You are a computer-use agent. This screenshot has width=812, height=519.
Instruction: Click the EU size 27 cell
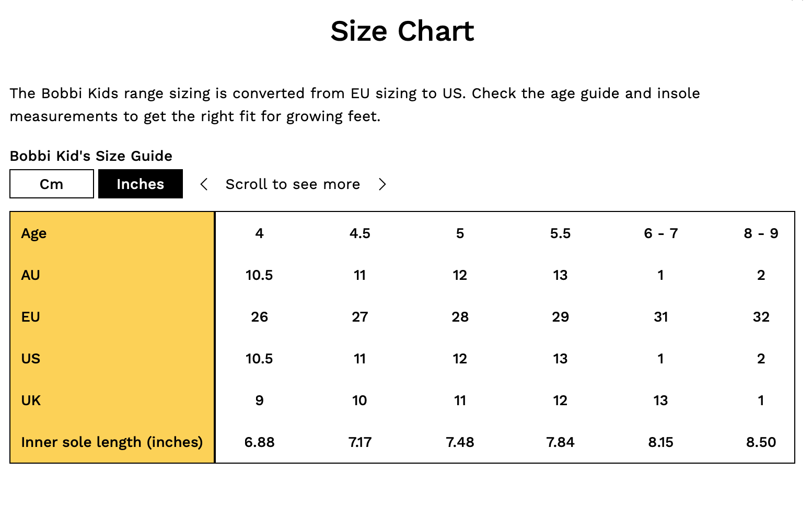pyautogui.click(x=360, y=317)
